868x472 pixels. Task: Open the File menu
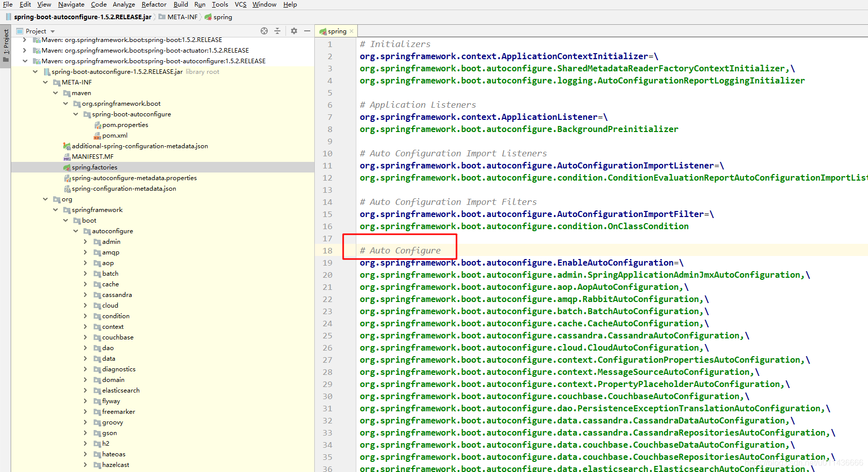(x=8, y=5)
